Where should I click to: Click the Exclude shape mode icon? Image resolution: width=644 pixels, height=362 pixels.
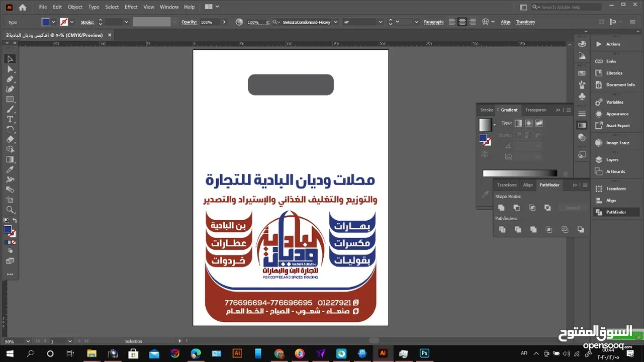548,208
